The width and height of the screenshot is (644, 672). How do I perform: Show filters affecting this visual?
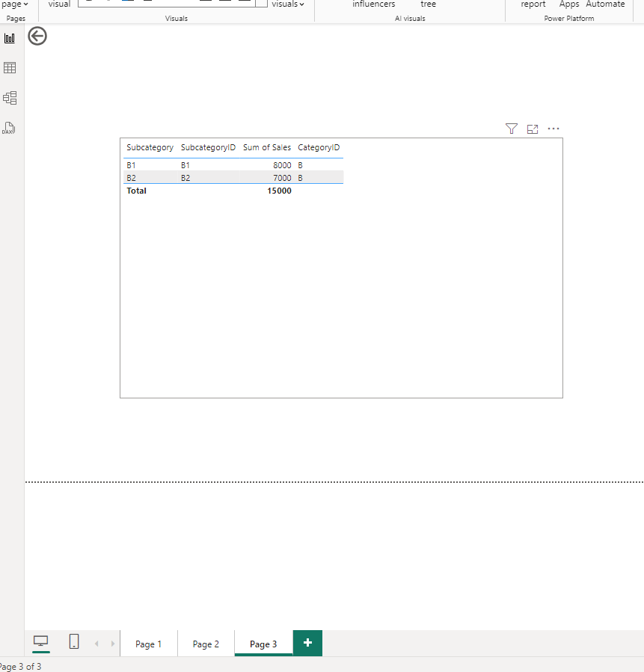511,129
